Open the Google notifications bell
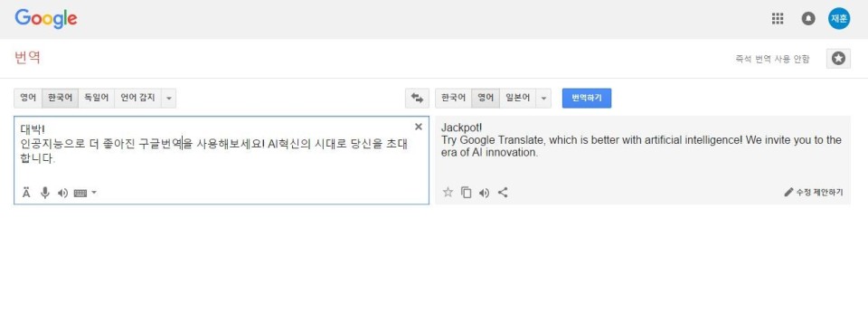Screen dimensions: 868x332 click(808, 19)
